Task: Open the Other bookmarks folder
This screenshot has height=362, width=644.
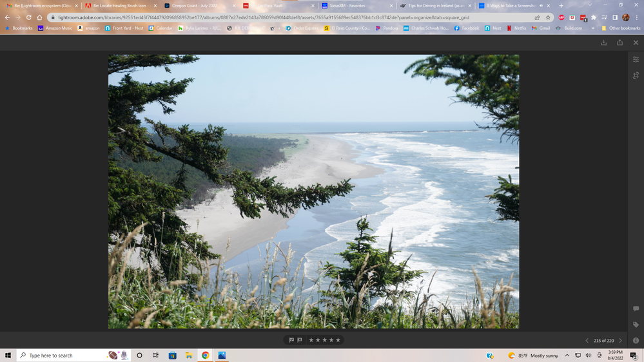Action: click(621, 28)
